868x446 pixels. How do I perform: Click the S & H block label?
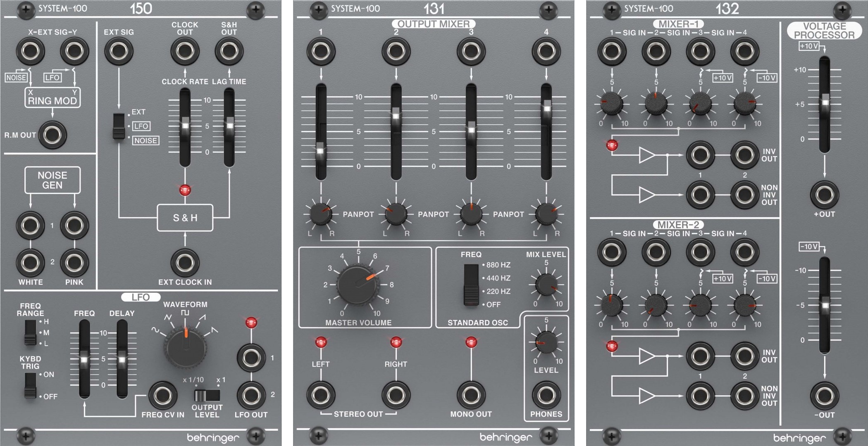185,218
